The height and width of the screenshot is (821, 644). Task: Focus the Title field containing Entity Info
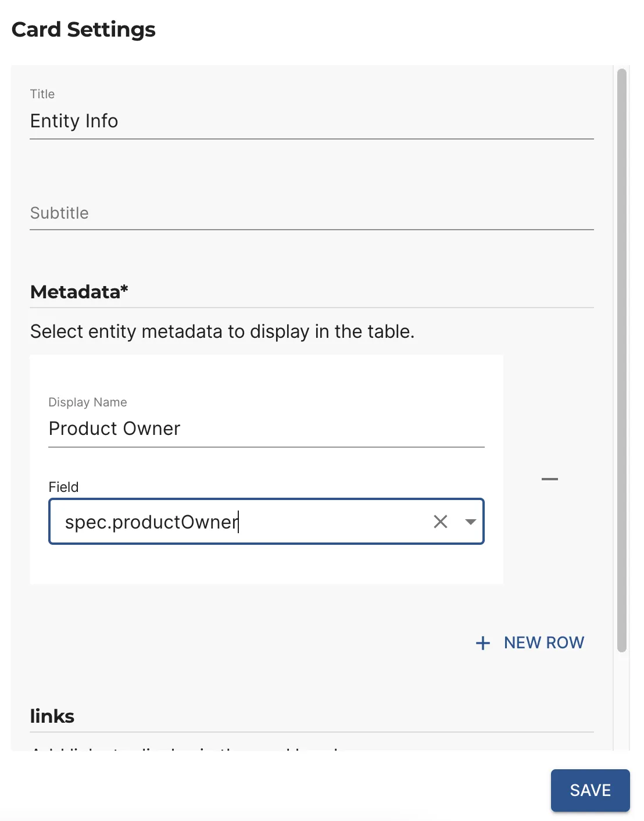click(x=311, y=121)
